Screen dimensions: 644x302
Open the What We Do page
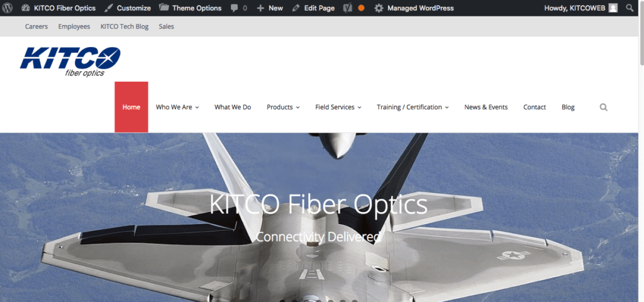[233, 107]
